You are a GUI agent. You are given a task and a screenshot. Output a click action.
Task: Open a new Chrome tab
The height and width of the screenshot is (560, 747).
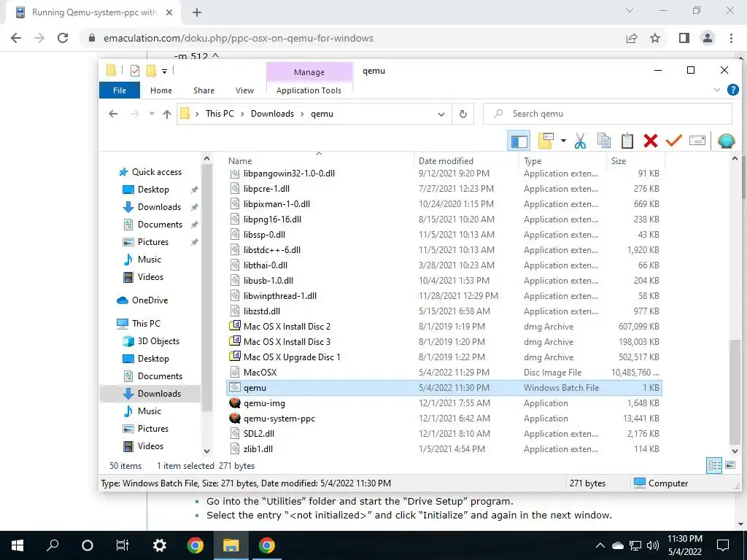197,13
